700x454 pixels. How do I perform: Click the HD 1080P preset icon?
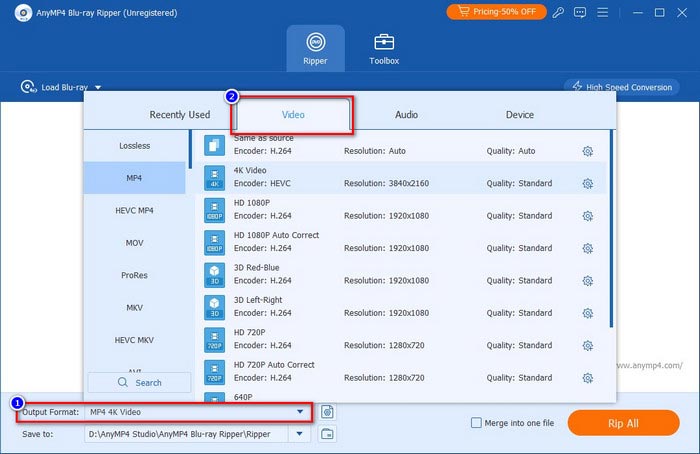[x=214, y=210]
